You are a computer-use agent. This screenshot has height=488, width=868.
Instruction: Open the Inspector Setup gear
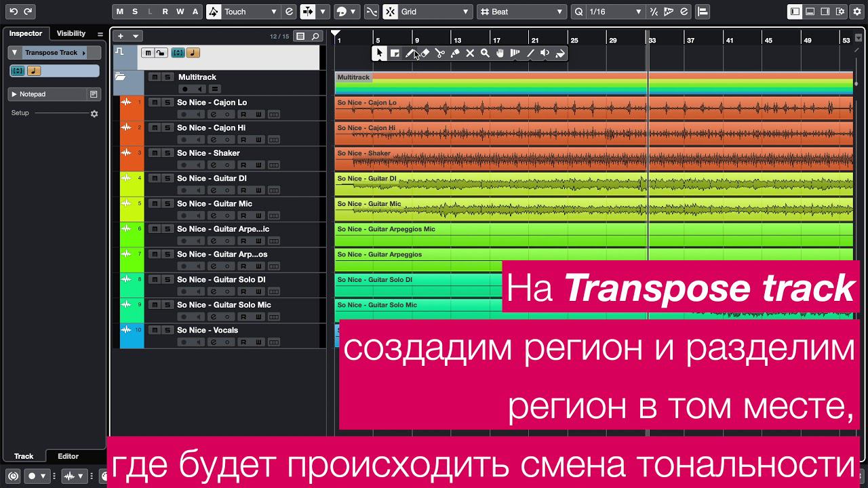point(94,114)
